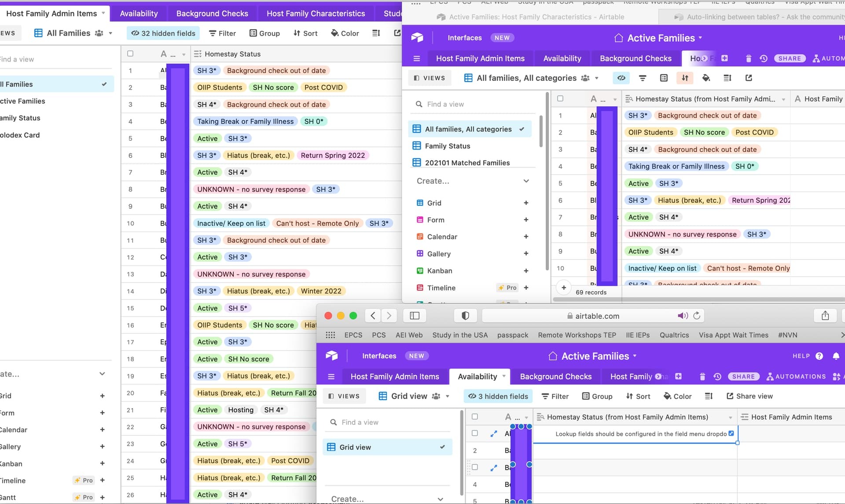845x504 pixels.
Task: Click highlighted sort icon in All families toolbar
Action: coord(685,78)
